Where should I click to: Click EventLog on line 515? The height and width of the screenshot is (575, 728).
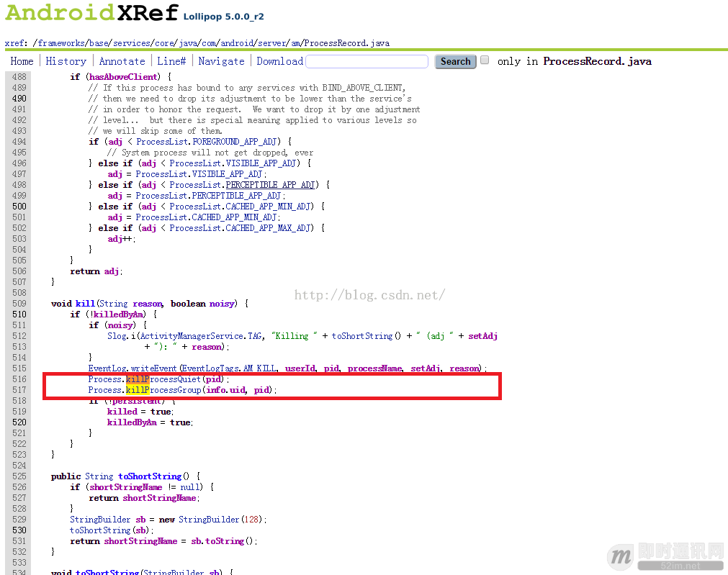pyautogui.click(x=107, y=368)
